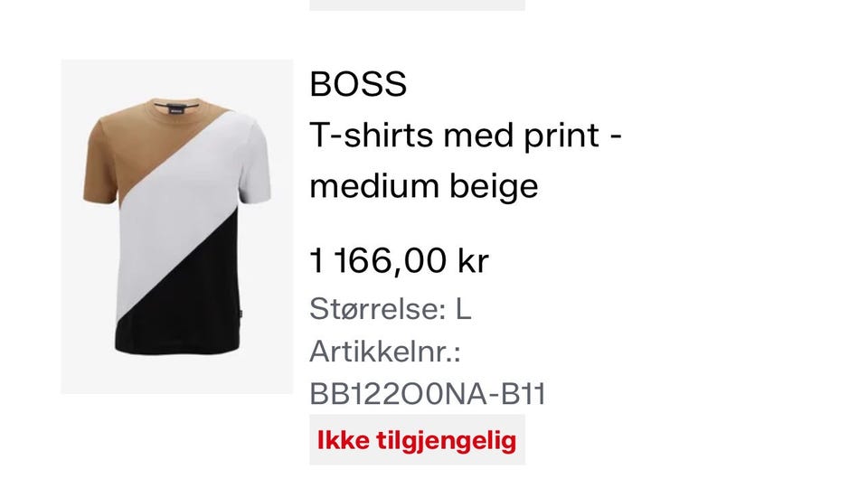This screenshot has width=868, height=488.
Task: Open the BOSS T-shirt product thumbnail
Action: click(x=176, y=227)
